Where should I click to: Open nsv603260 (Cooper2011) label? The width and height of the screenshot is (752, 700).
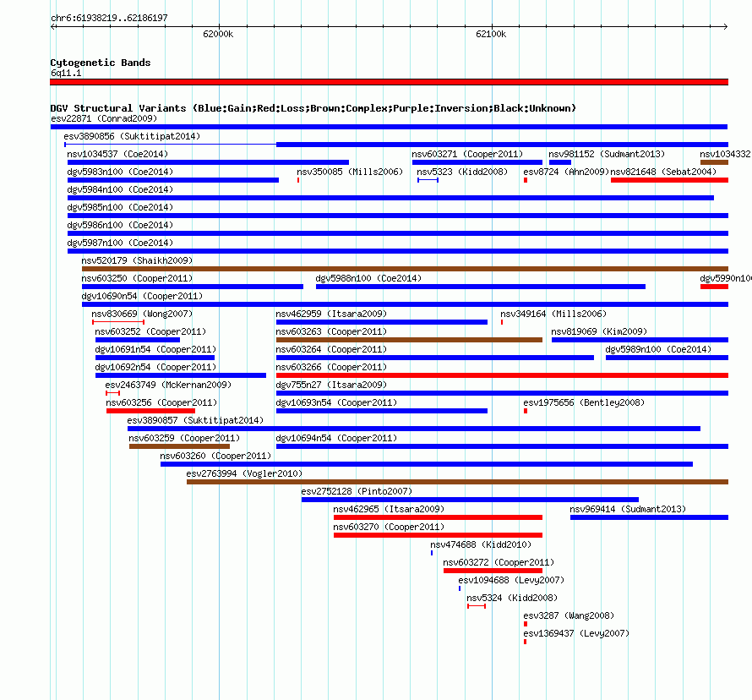pyautogui.click(x=215, y=456)
